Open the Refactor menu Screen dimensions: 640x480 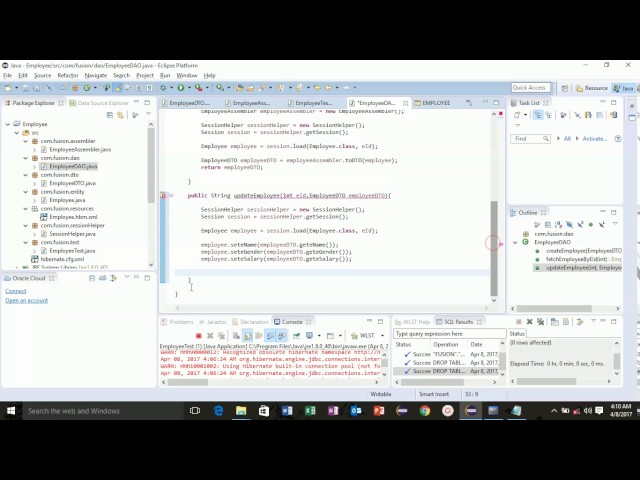coord(68,76)
